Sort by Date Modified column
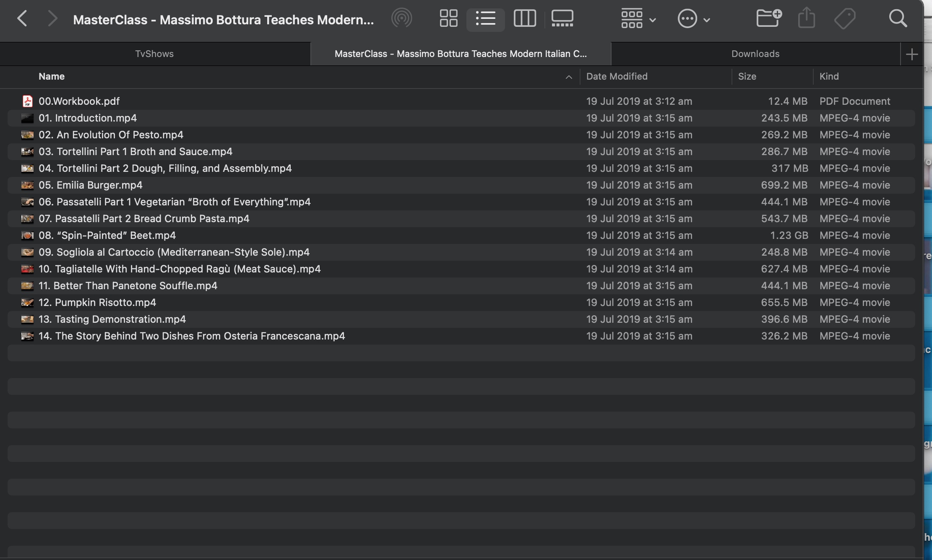 [617, 76]
